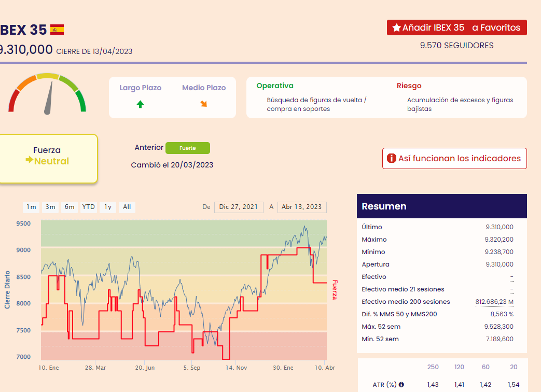Click the ATR column header 60
This screenshot has width=541, height=392.
click(x=486, y=367)
